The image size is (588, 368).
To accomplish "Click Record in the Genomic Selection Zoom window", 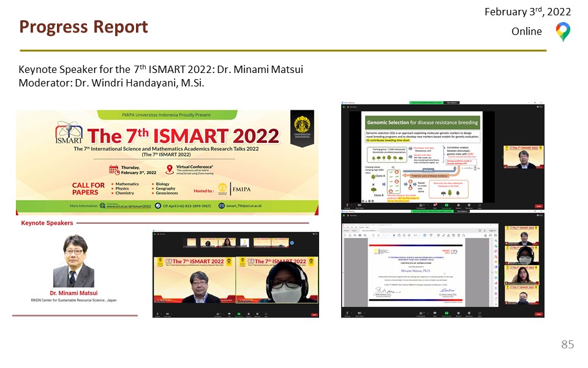I will point(458,206).
